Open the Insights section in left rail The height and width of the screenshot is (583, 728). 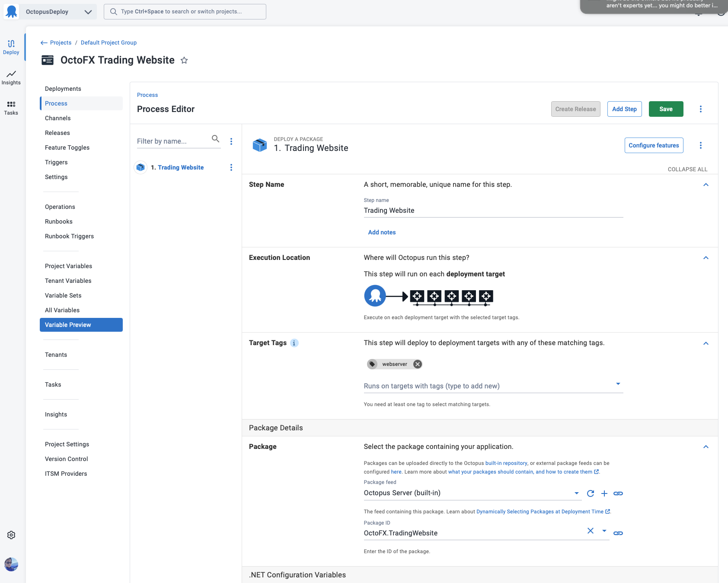(x=11, y=78)
